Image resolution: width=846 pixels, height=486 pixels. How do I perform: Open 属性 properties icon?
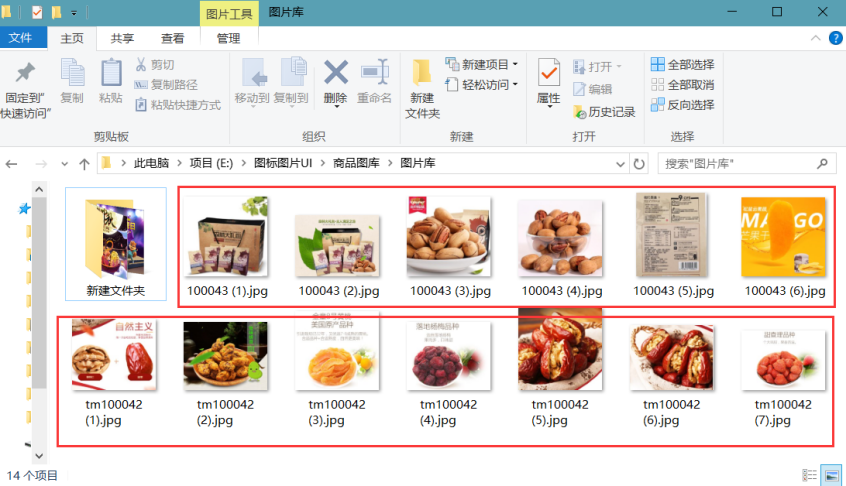coord(548,73)
